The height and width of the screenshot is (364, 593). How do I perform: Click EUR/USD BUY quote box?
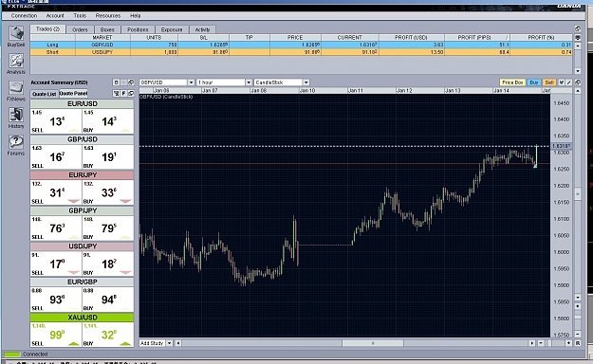(x=108, y=120)
